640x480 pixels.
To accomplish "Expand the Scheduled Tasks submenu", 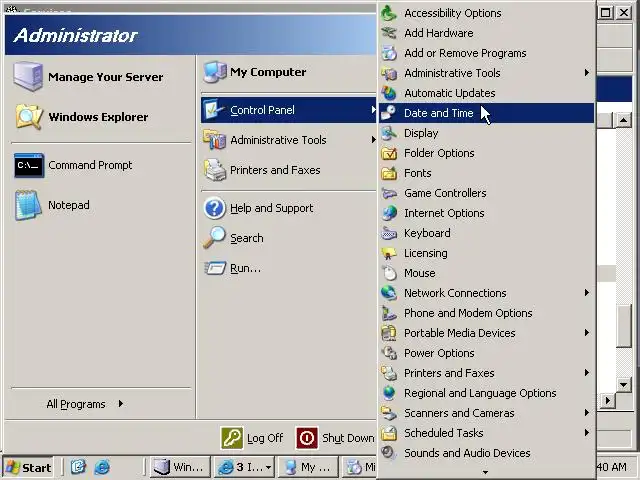I will click(587, 433).
